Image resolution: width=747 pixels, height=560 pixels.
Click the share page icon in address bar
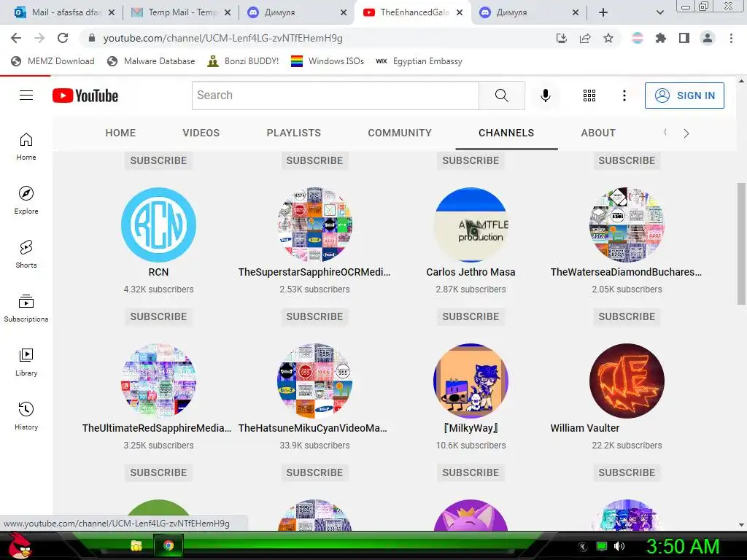coord(585,38)
